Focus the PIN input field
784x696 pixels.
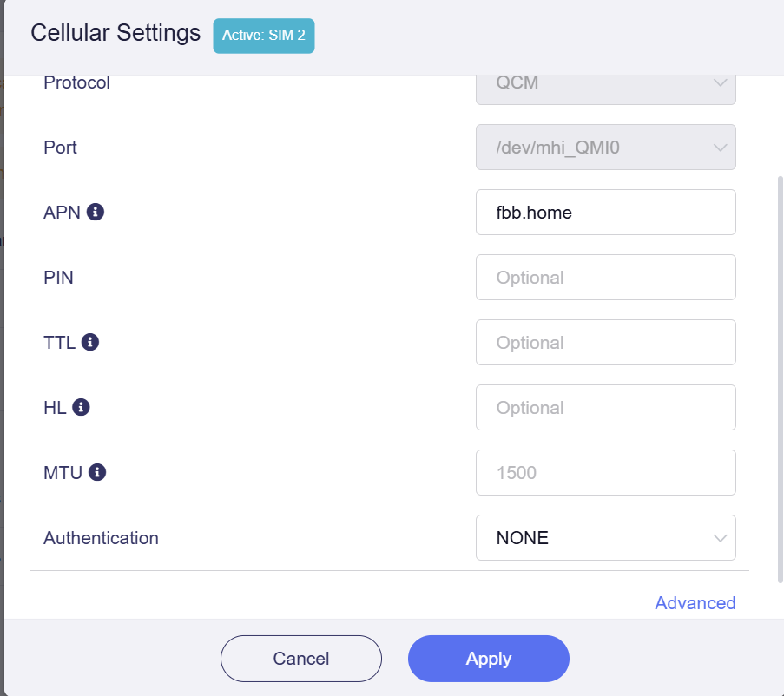(x=605, y=278)
